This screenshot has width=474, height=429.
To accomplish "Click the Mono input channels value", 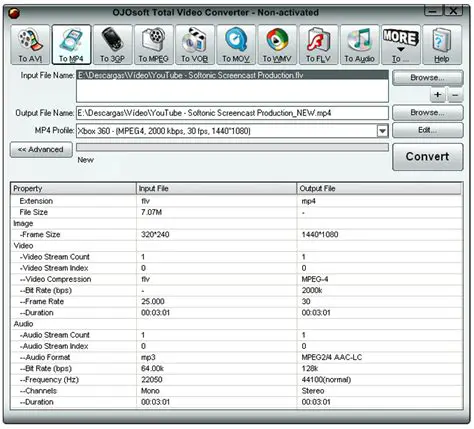I will (150, 391).
